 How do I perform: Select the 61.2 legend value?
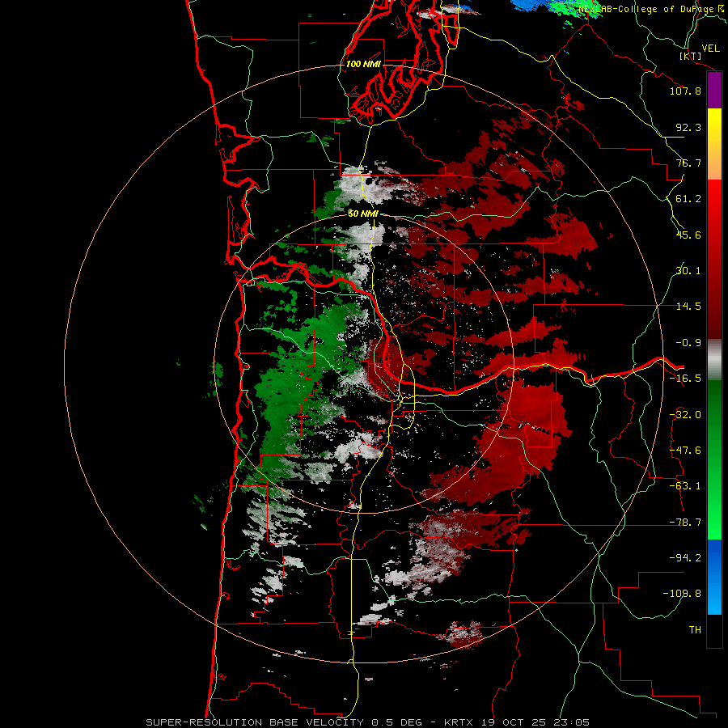pos(688,199)
